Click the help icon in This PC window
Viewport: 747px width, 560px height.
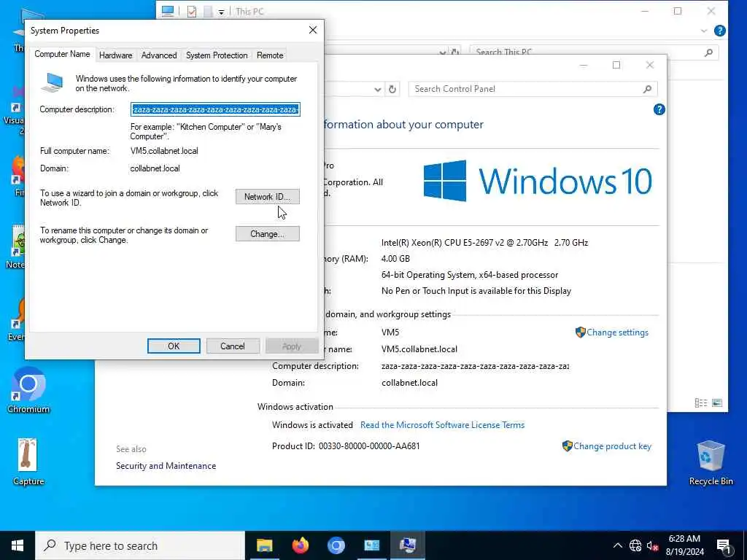(720, 31)
